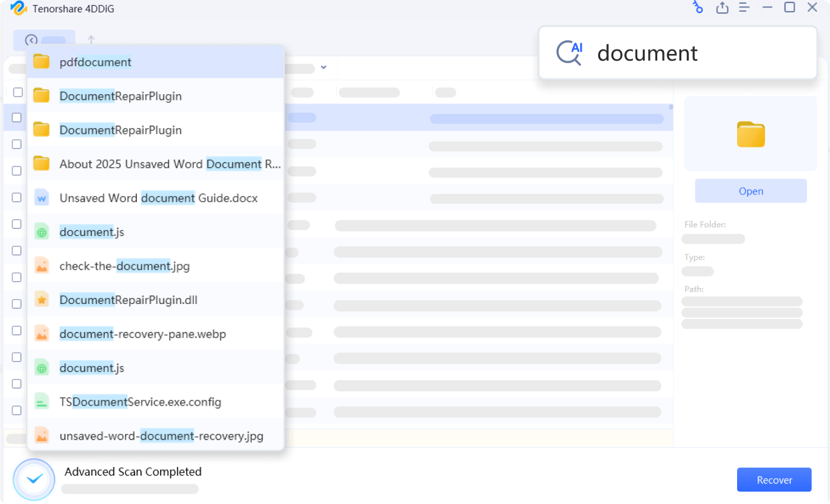Tick the checkbox of the highlighted first row
The image size is (830, 504).
click(x=17, y=118)
